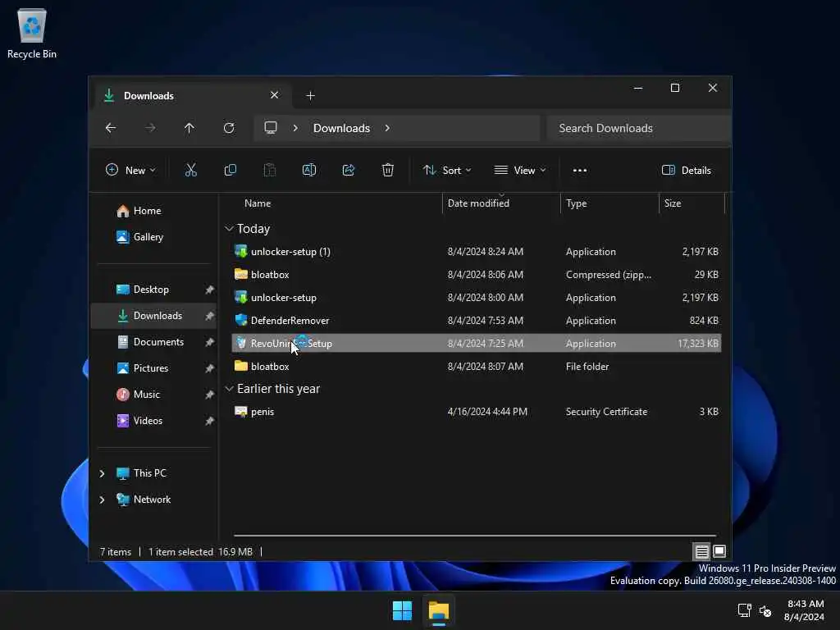Select the 4/16/2024 Security Certificate file

point(477,412)
